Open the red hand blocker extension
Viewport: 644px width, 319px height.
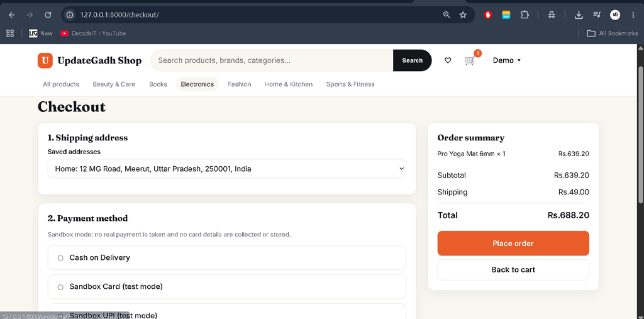click(488, 15)
